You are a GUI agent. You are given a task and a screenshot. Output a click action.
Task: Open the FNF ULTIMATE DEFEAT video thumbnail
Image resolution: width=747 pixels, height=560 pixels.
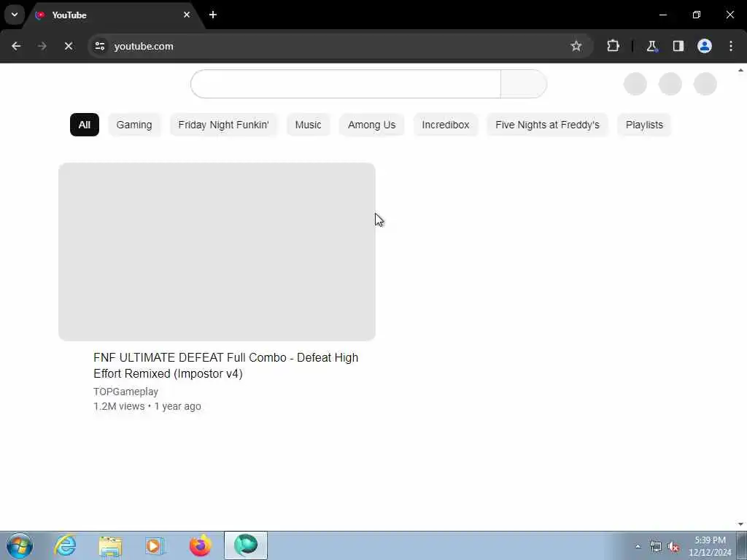217,252
